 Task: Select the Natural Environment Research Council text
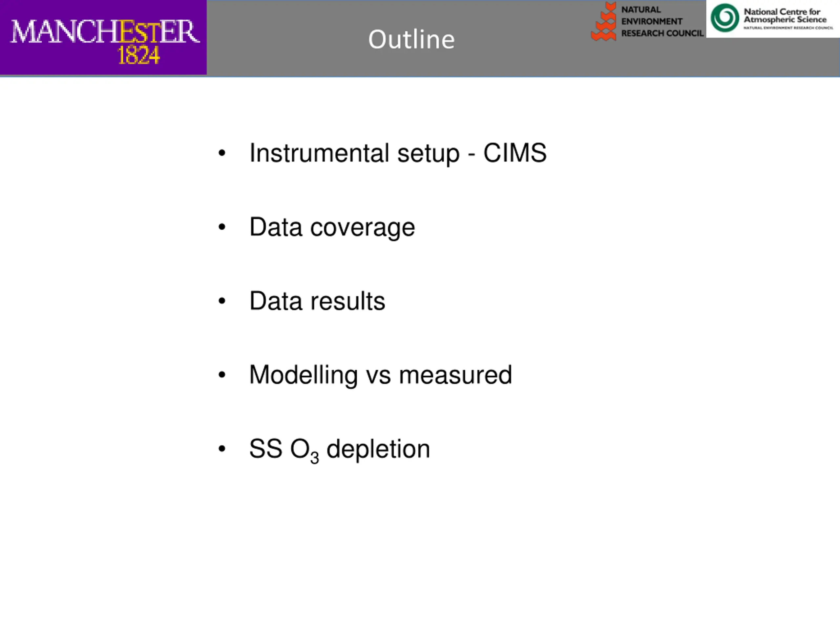pos(662,21)
